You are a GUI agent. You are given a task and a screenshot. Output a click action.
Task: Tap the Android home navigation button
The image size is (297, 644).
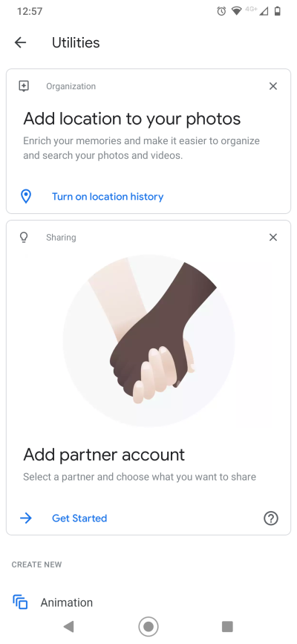pos(148,626)
